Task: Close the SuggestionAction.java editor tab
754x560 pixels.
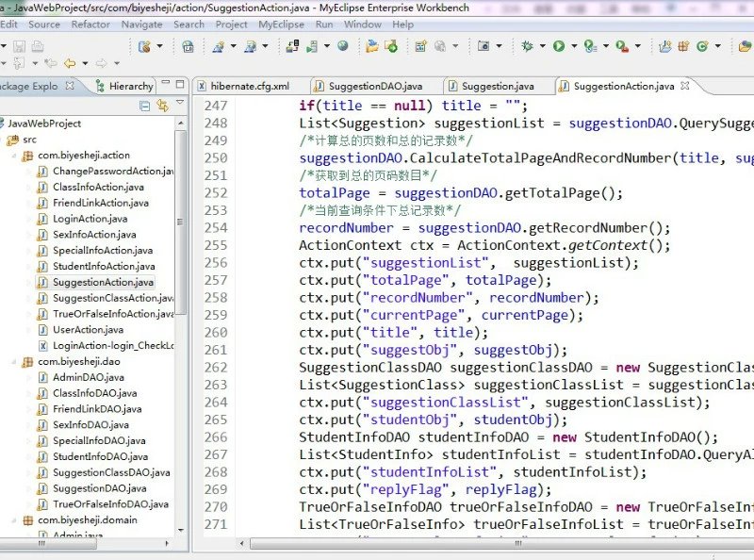Action: click(x=685, y=86)
